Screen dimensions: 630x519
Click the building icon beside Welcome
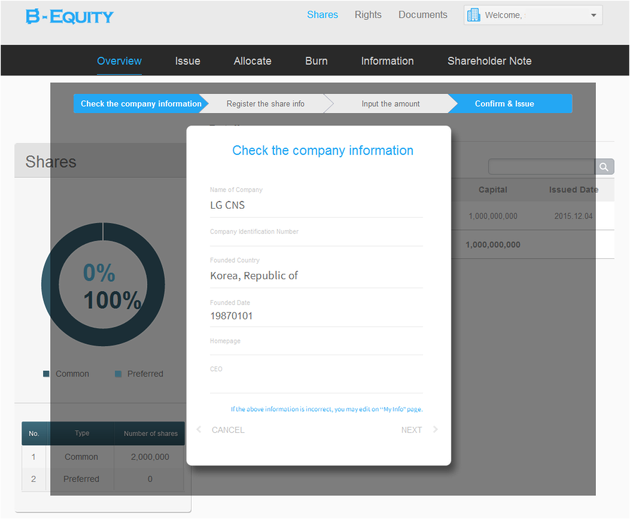pos(473,15)
